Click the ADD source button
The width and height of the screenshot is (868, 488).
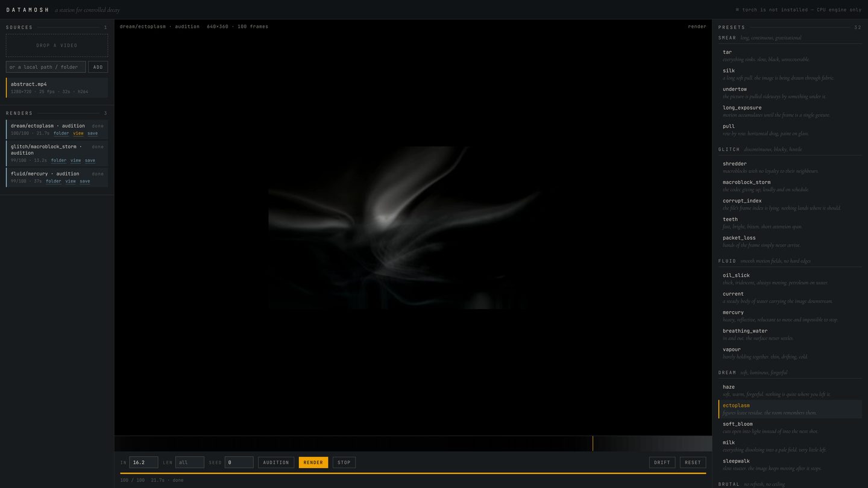[98, 67]
